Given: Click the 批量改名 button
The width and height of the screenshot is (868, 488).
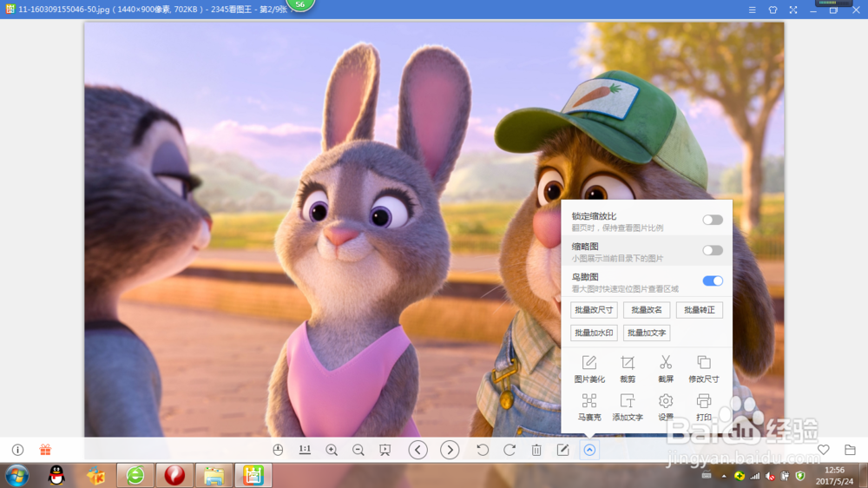Looking at the screenshot, I should tap(647, 310).
